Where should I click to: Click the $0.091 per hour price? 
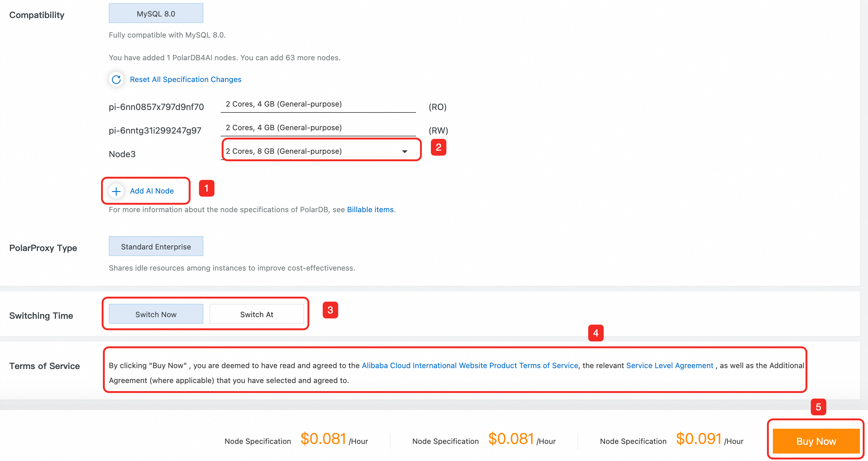[698, 439]
